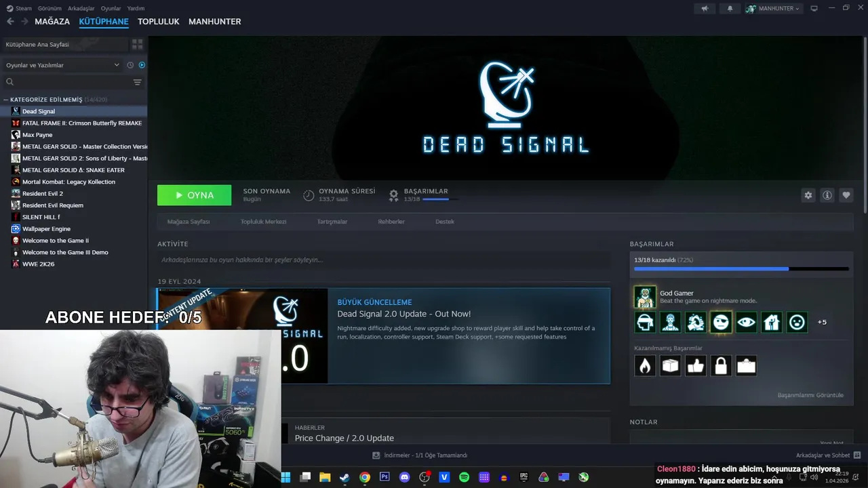This screenshot has width=868, height=488.
Task: Open the Görünüm menu
Action: pyautogui.click(x=50, y=8)
